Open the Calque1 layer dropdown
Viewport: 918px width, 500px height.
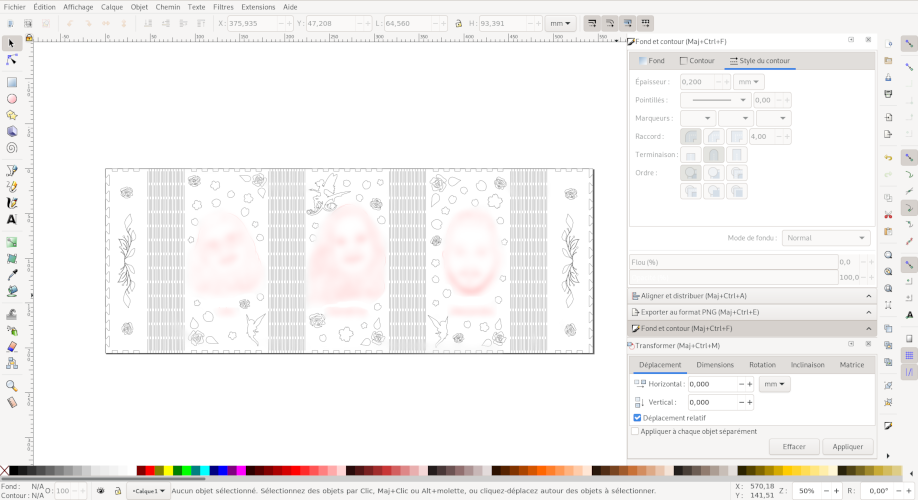click(147, 491)
